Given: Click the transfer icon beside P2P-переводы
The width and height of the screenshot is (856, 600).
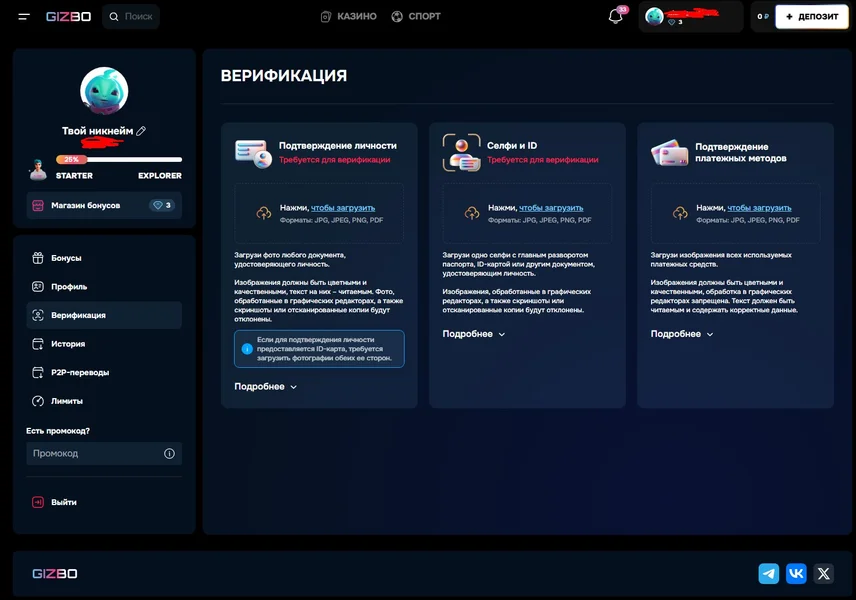Looking at the screenshot, I should click(x=38, y=372).
